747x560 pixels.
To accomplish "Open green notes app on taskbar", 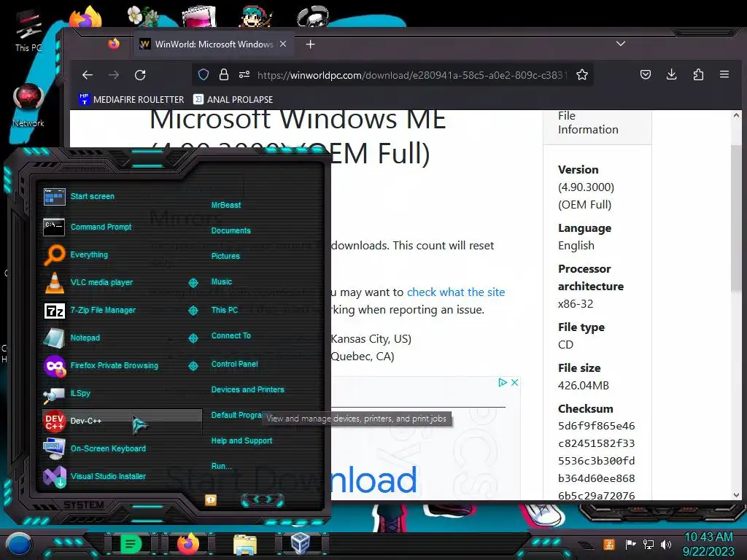I will pyautogui.click(x=130, y=544).
